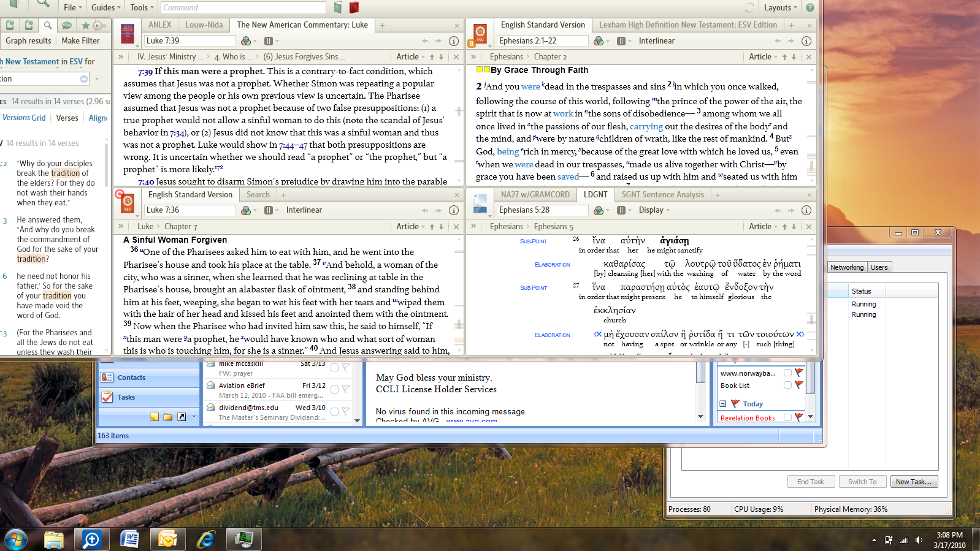Click the Help question mark icon
The height and width of the screenshot is (551, 980).
pos(810,7)
